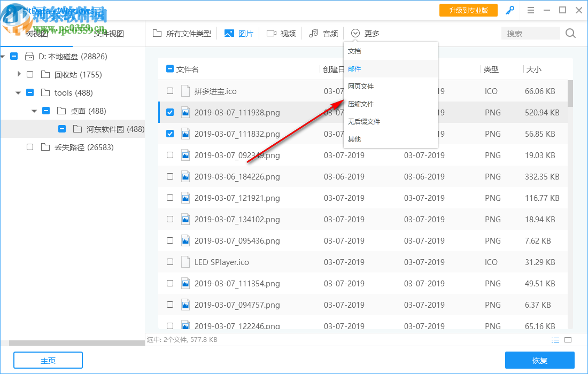Screen dimensions: 588x374
Task: Check the checkbox for 拼多进宝.ico
Action: coord(170,91)
